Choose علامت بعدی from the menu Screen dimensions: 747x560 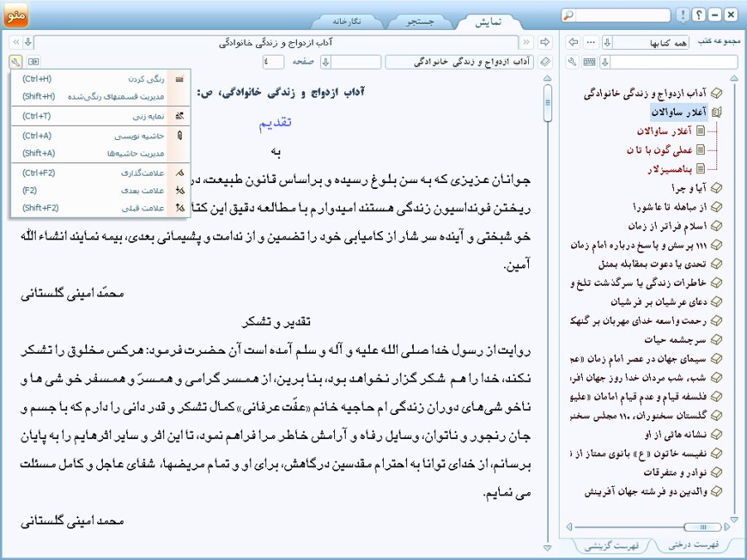(100, 191)
